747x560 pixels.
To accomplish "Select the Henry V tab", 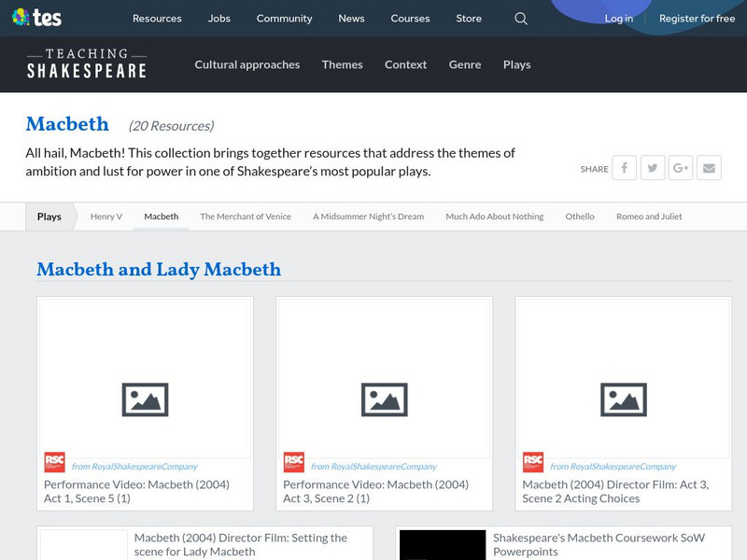I will click(106, 217).
